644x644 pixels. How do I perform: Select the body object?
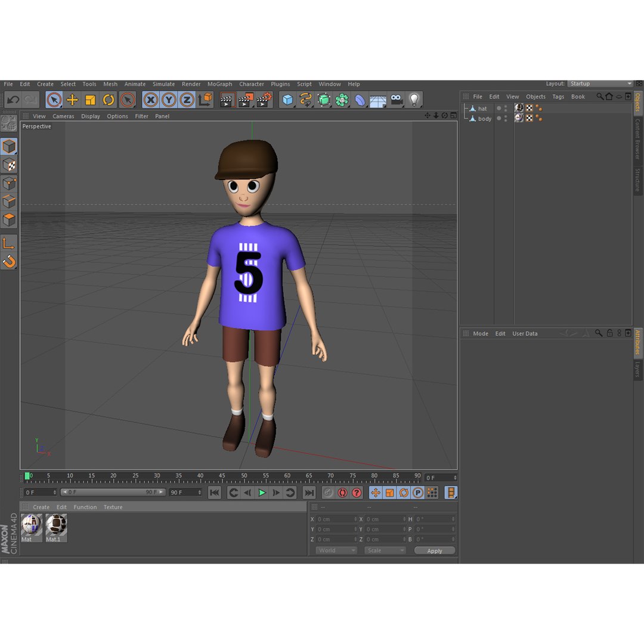(485, 118)
